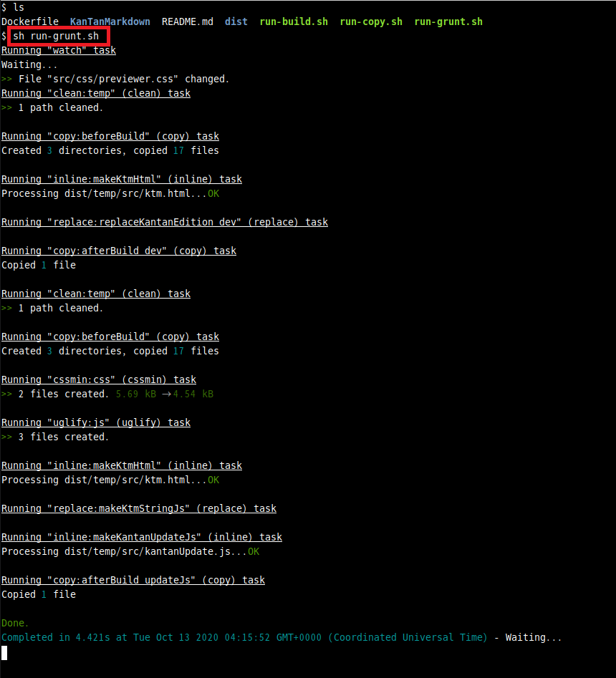Click the second Running "inline:makeKtmHtml" task line
616x678 pixels.
(x=122, y=465)
